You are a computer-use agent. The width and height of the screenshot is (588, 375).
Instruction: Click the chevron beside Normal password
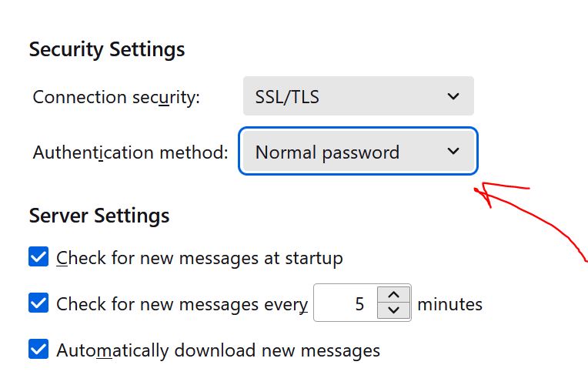click(453, 152)
